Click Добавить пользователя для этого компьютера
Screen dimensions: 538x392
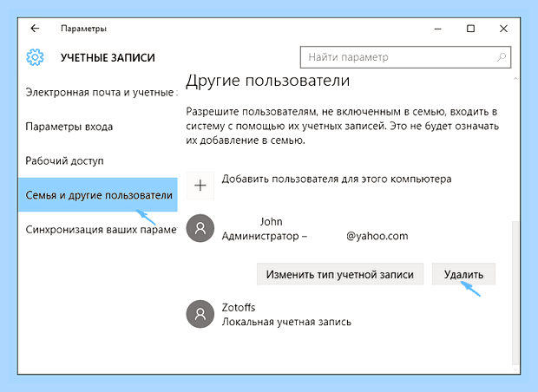point(337,179)
